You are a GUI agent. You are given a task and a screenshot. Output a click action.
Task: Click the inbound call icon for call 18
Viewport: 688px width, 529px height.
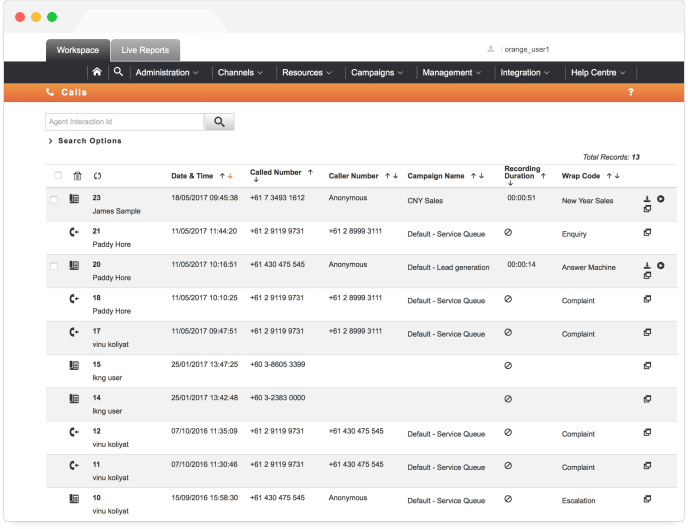click(74, 299)
